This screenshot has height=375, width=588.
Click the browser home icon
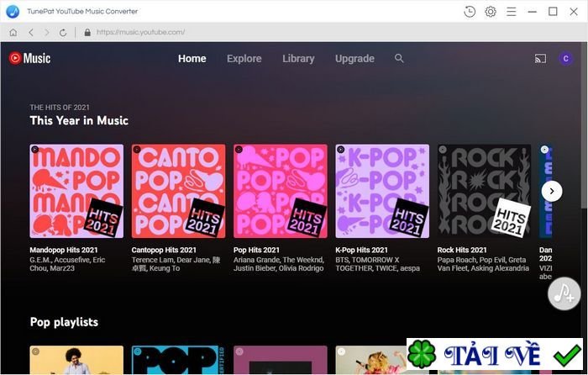click(x=13, y=33)
